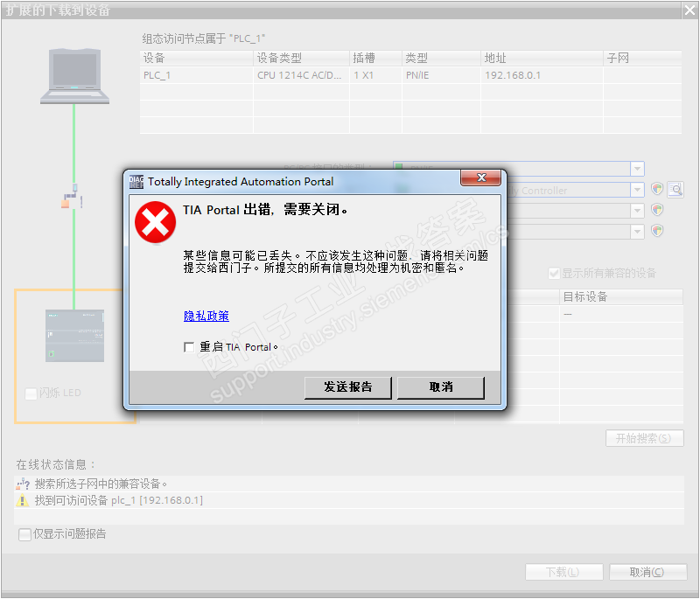The width and height of the screenshot is (700, 599).
Task: Open the Controller interface dropdown arrow
Action: [x=638, y=190]
